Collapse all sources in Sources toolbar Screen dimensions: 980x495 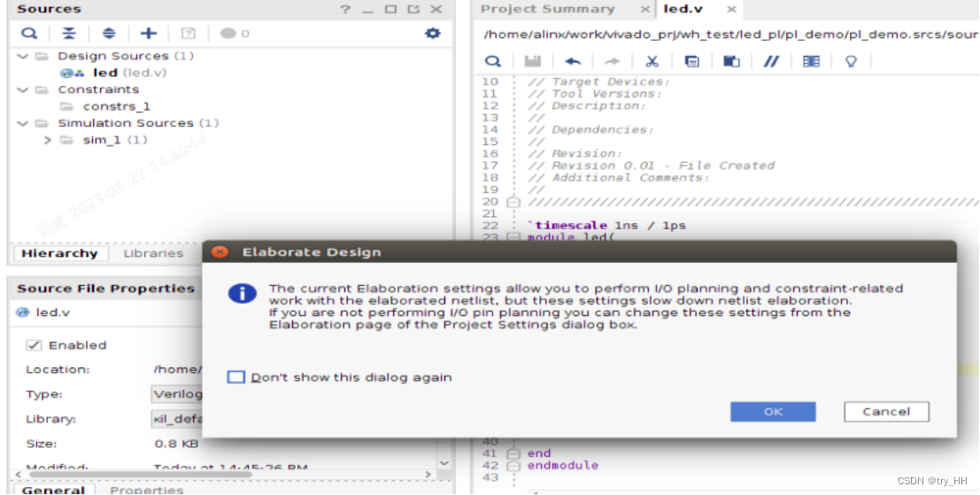[69, 33]
